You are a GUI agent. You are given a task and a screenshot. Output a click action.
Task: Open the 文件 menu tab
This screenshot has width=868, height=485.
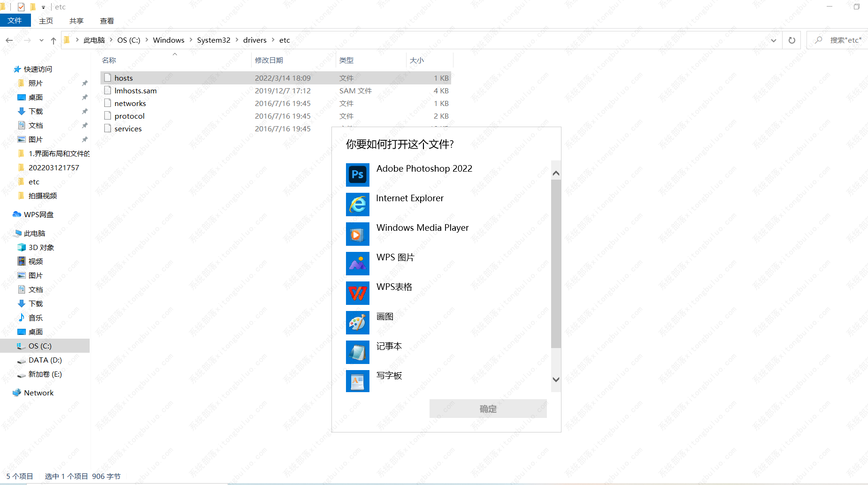tap(15, 21)
